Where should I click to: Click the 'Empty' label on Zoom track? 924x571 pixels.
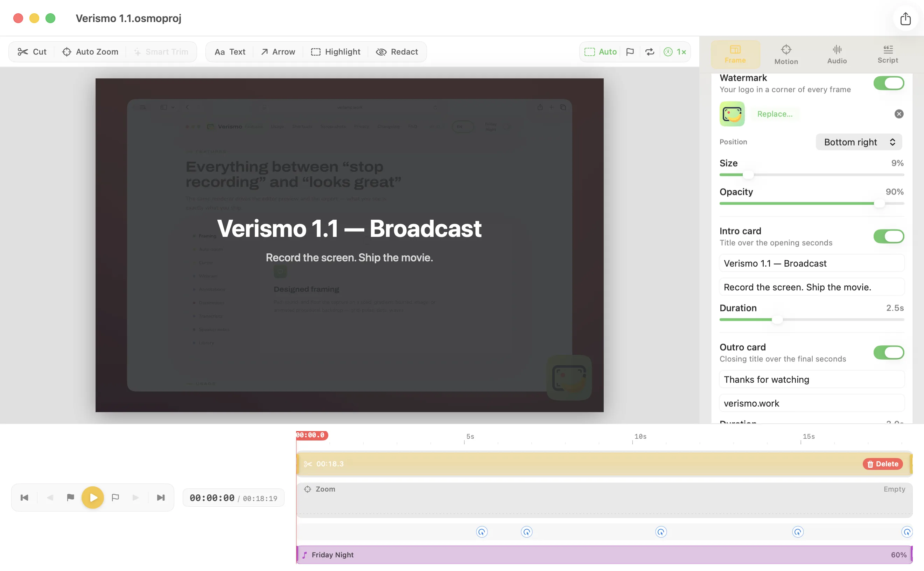click(x=894, y=489)
